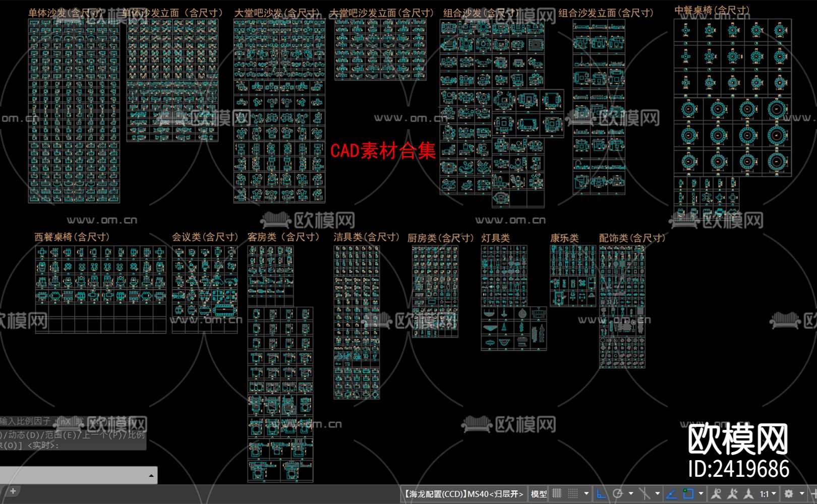Click the isometric drafting icon

[x=645, y=493]
